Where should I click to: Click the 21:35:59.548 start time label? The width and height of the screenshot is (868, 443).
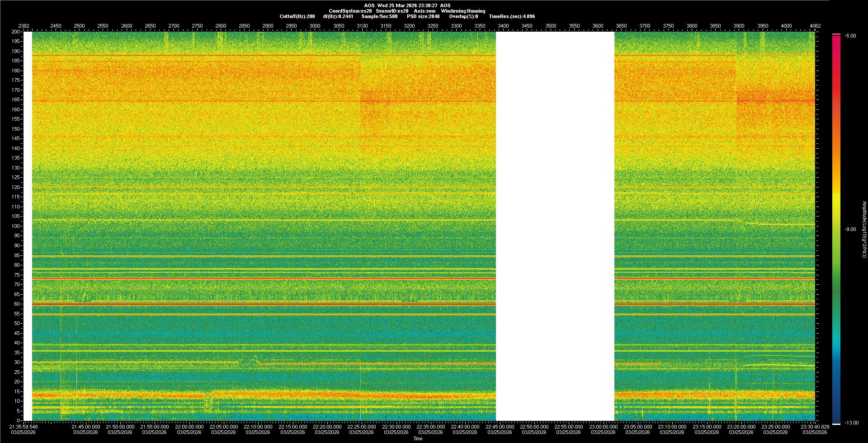coord(24,427)
